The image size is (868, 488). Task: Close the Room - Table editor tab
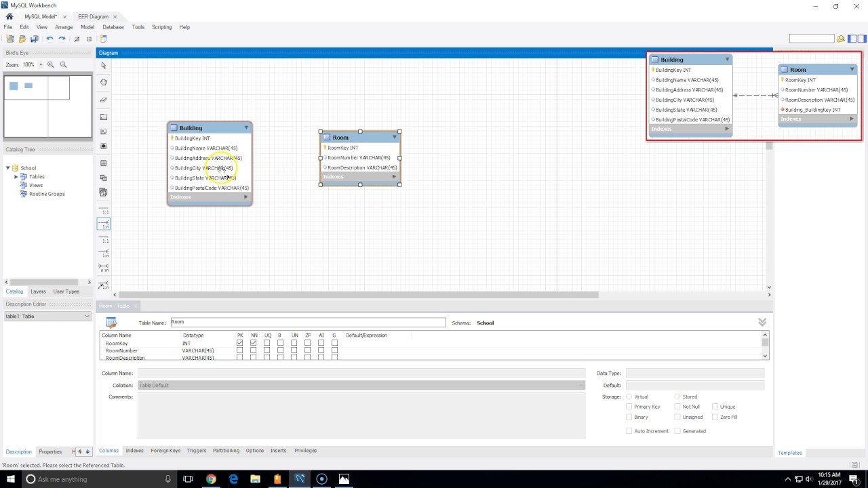136,306
